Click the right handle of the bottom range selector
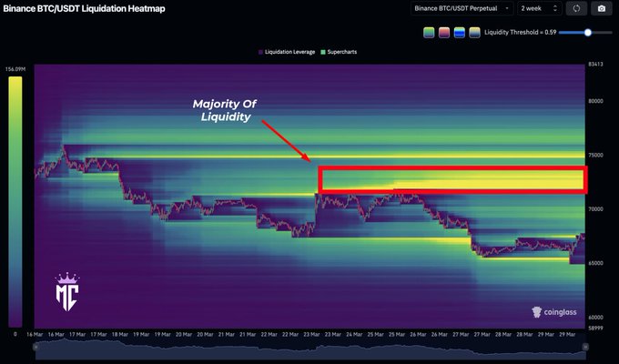The image size is (619, 364). coord(585,347)
